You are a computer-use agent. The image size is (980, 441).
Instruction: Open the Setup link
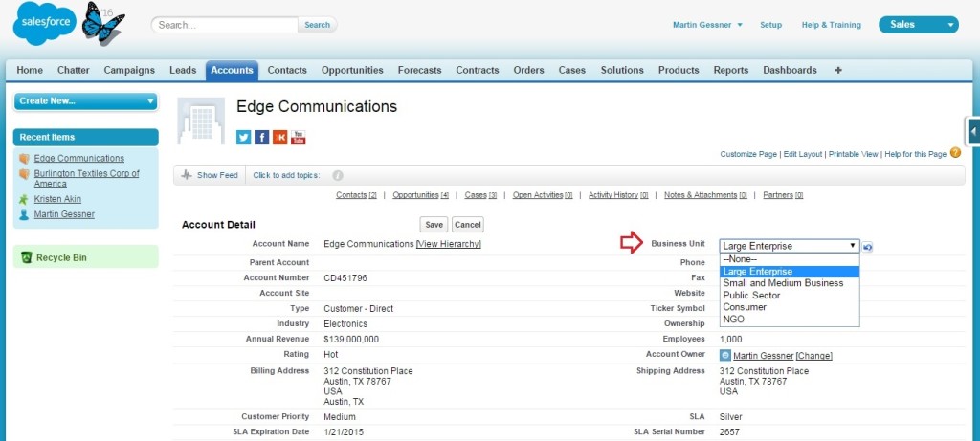[x=770, y=25]
